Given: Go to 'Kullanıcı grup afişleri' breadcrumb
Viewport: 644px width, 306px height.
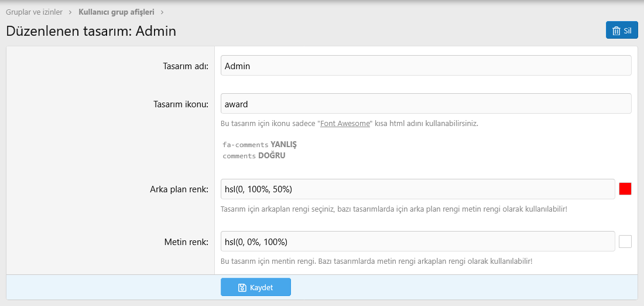Looking at the screenshot, I should 117,12.
